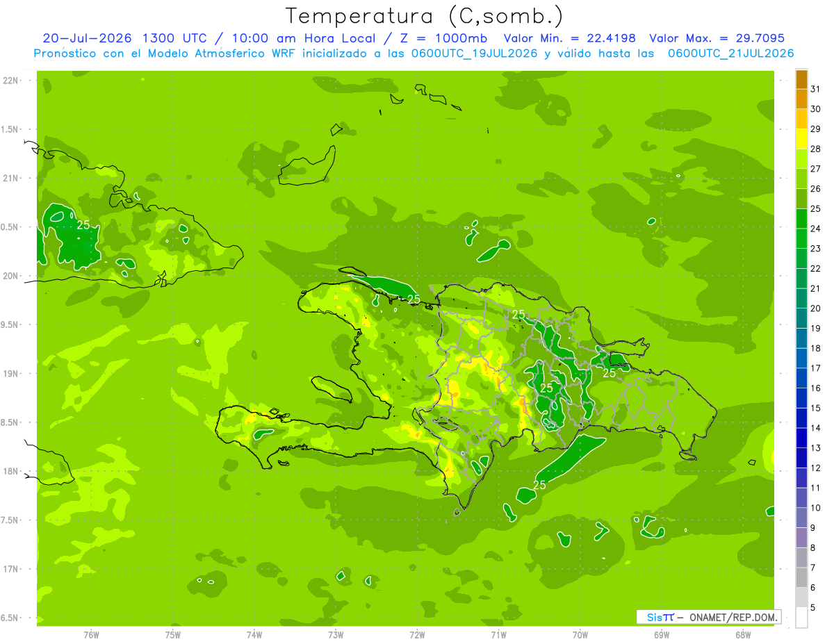The height and width of the screenshot is (644, 834).
Task: Click the colorbar value "31"
Action: pyautogui.click(x=815, y=89)
